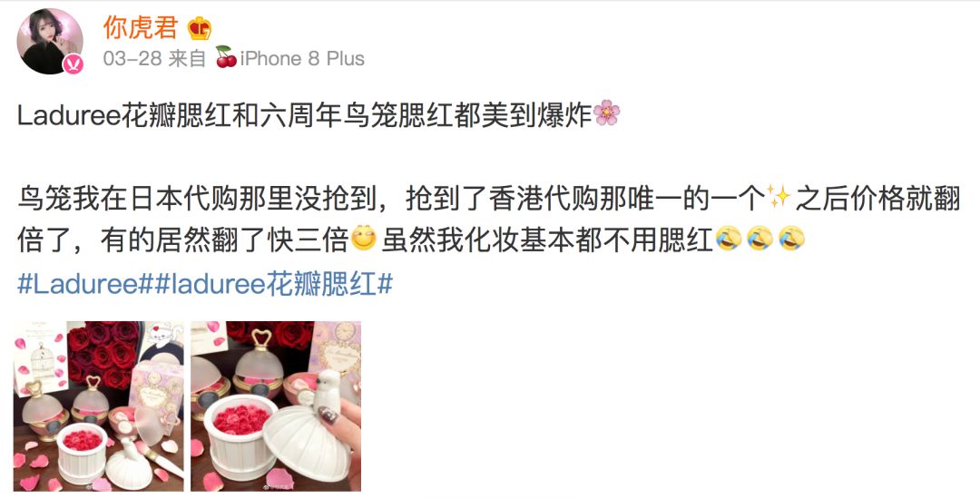The height and width of the screenshot is (499, 980).
Task: Click the first laughing-crying emoji
Action: 728,240
